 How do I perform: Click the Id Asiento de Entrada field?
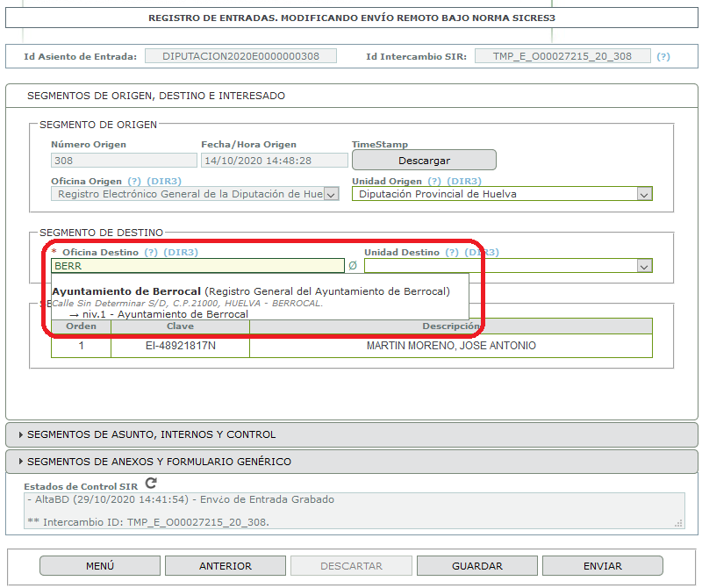pos(240,56)
